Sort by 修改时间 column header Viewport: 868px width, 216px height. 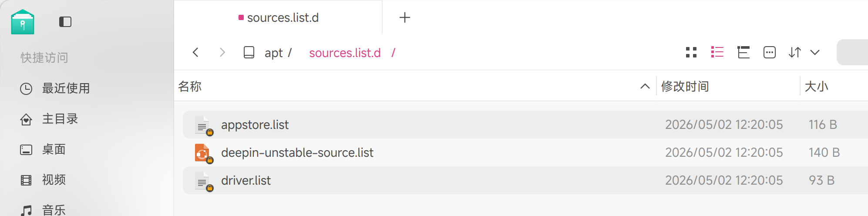point(685,86)
